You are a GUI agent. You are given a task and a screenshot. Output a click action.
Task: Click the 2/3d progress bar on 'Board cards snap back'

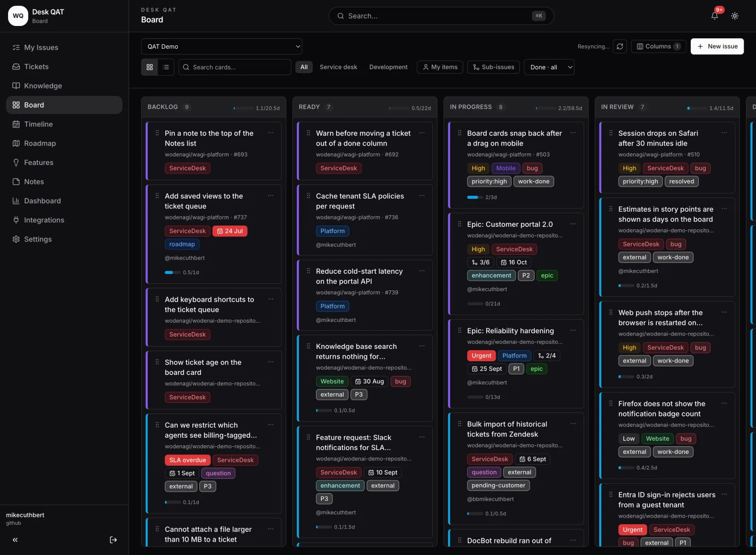tap(475, 197)
